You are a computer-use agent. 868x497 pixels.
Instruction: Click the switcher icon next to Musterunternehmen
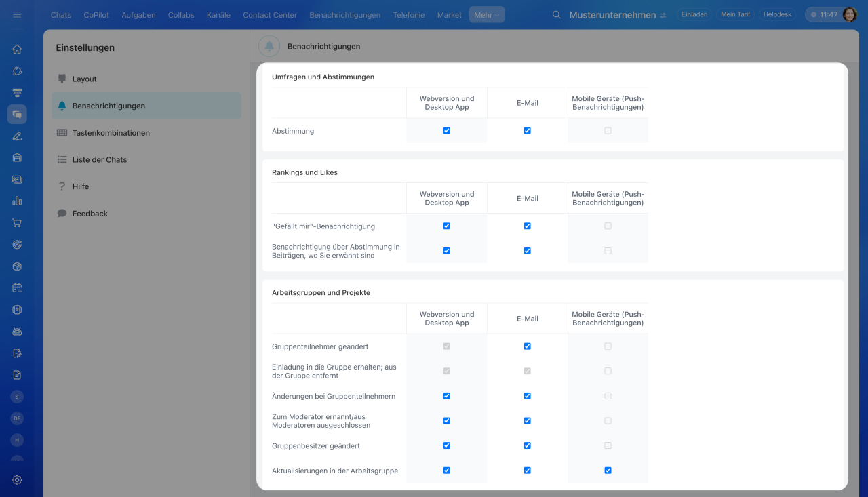[663, 15]
